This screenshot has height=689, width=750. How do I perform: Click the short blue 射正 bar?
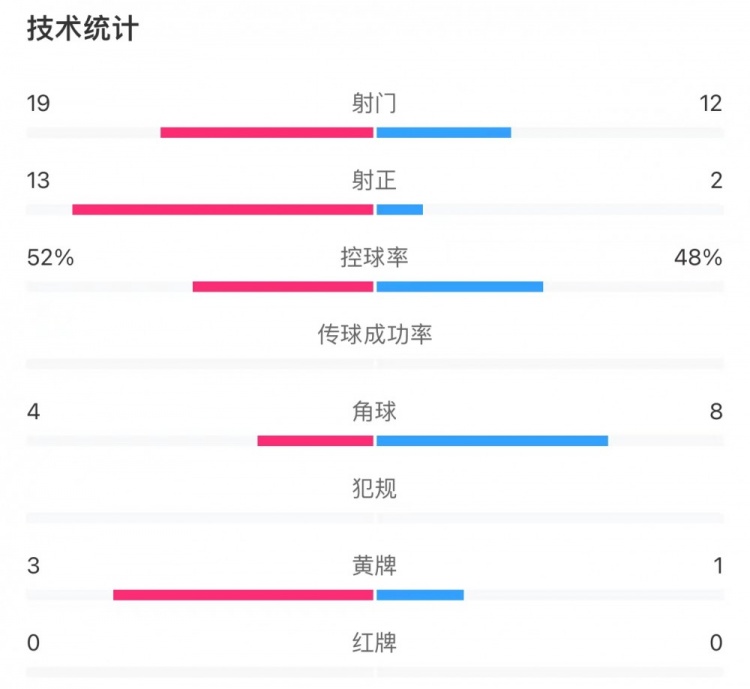pos(400,209)
